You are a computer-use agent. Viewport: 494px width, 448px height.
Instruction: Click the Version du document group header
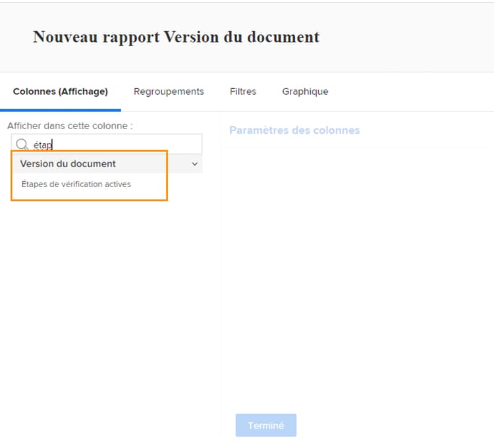coord(107,164)
